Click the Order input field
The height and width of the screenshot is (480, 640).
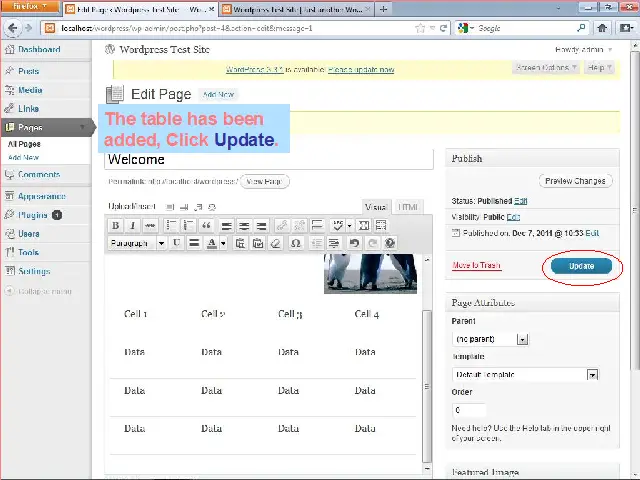click(469, 410)
